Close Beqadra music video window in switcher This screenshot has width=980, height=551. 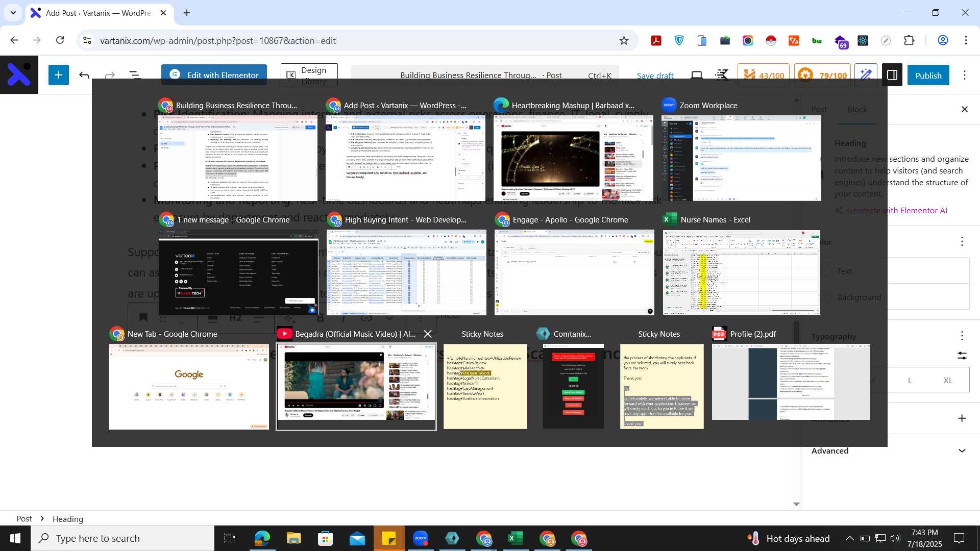point(428,334)
